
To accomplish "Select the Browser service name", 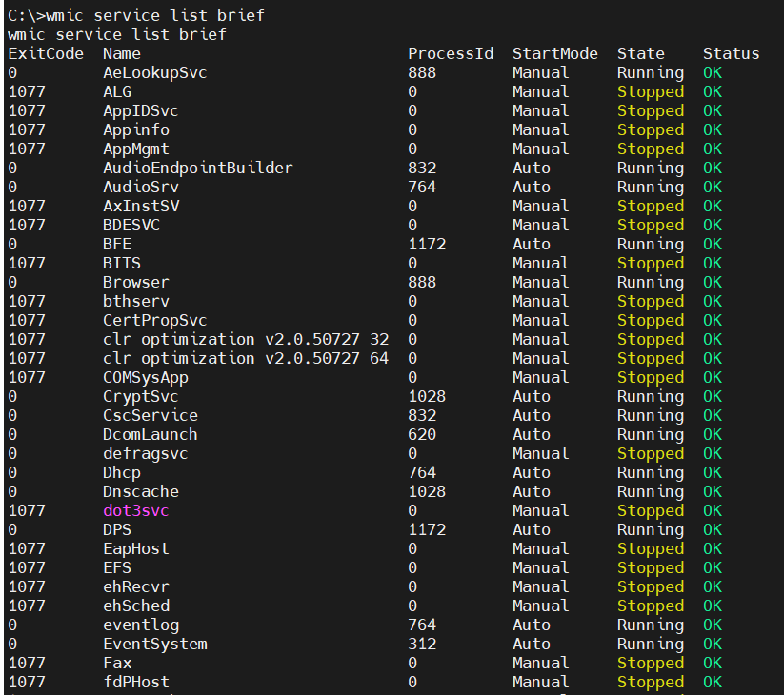I will [x=136, y=283].
